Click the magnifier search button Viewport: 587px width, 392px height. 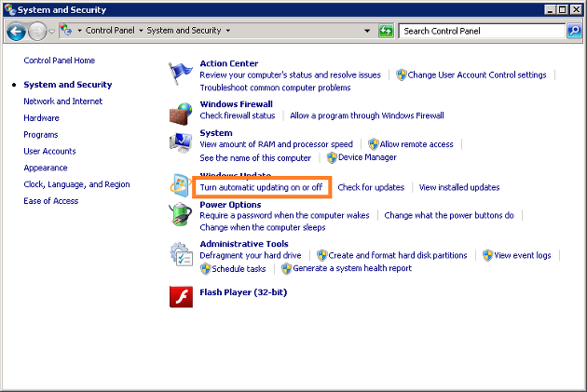(574, 31)
